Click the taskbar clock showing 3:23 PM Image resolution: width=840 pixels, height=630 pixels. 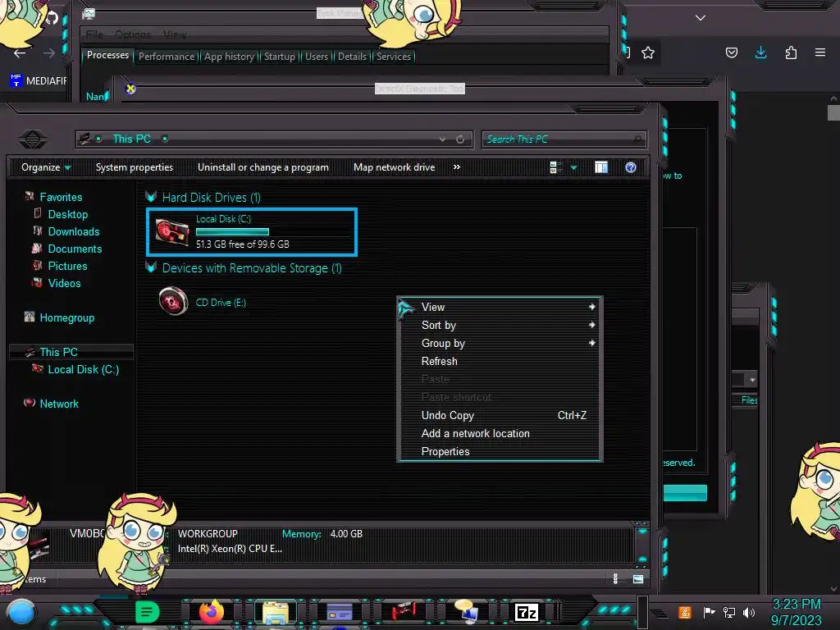[796, 612]
